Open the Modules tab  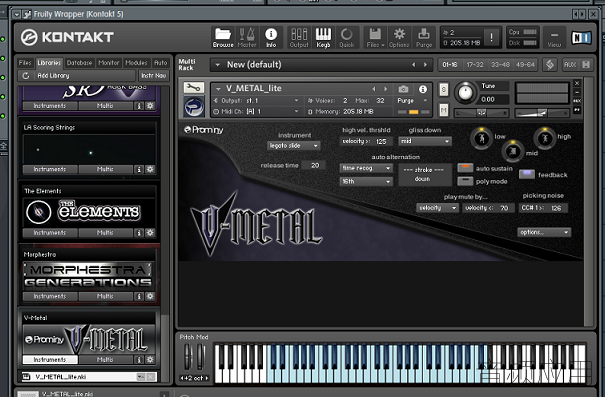click(x=137, y=63)
